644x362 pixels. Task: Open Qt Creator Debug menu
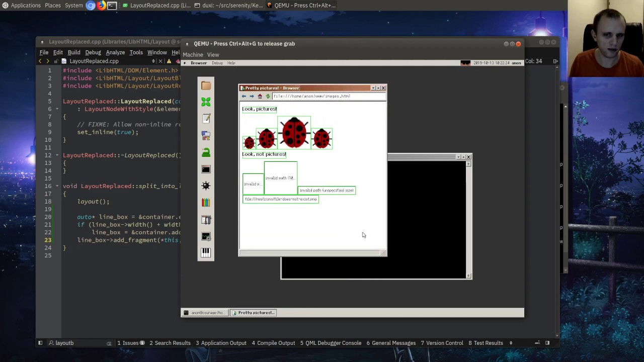[93, 52]
